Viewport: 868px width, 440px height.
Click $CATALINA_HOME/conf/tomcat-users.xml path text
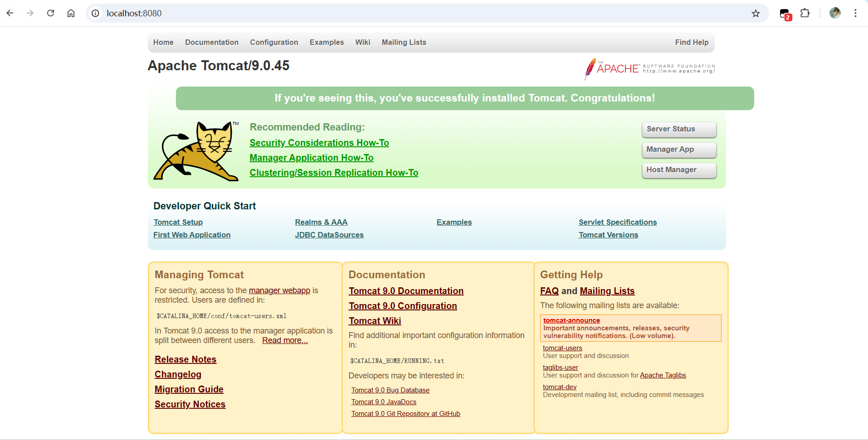pyautogui.click(x=221, y=316)
